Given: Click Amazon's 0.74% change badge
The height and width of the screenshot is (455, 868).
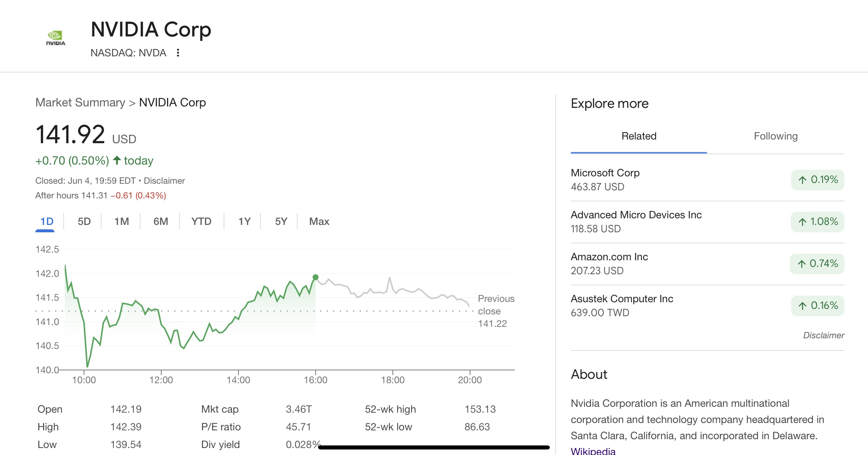Looking at the screenshot, I should pos(817,264).
